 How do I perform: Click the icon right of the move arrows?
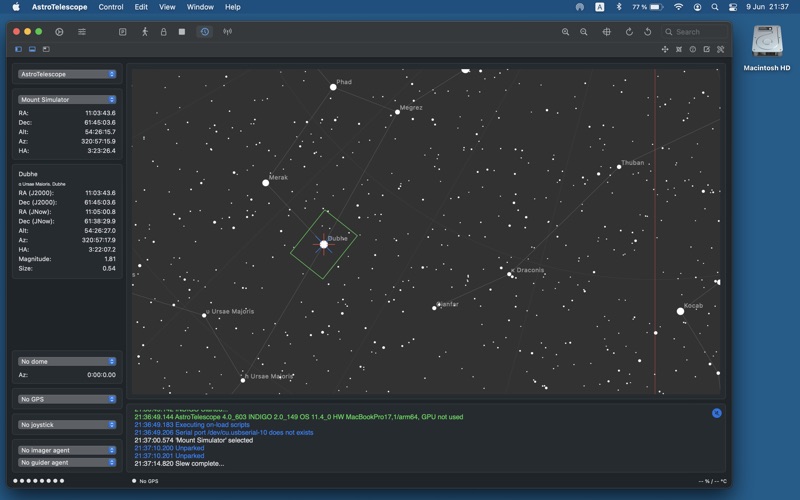[x=679, y=49]
